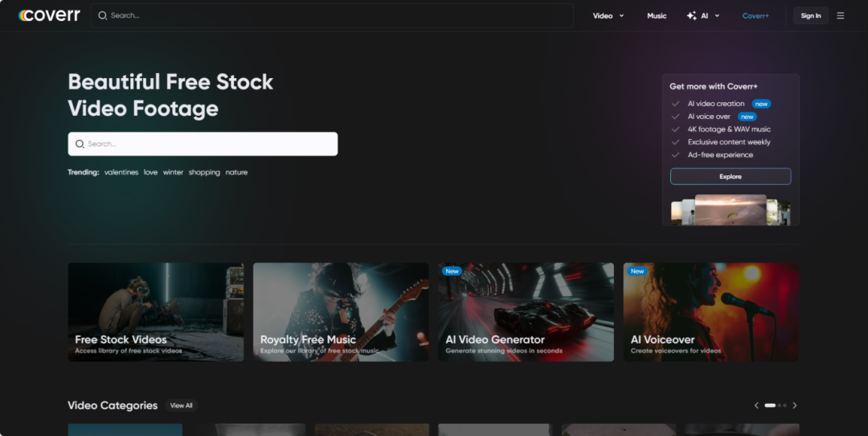Viewport: 868px width, 436px height.
Task: Click the Ad-free experience text
Action: 720,154
